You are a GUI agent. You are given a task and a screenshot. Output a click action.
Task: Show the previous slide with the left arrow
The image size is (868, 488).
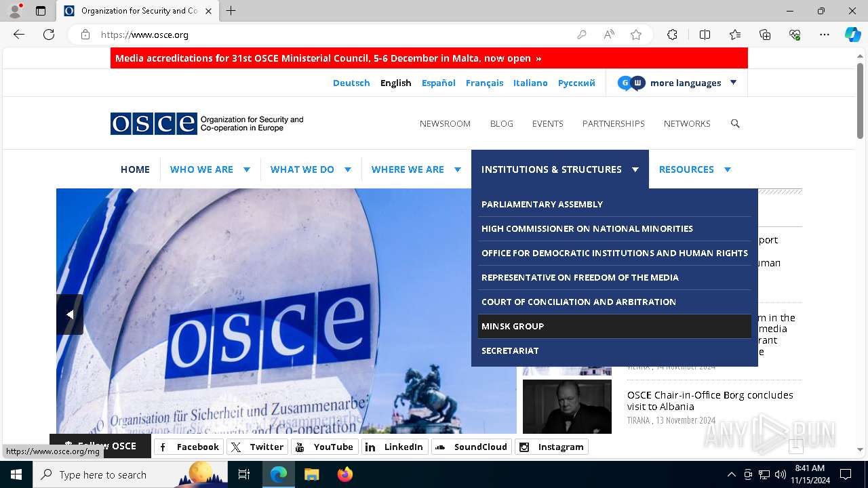(x=70, y=314)
